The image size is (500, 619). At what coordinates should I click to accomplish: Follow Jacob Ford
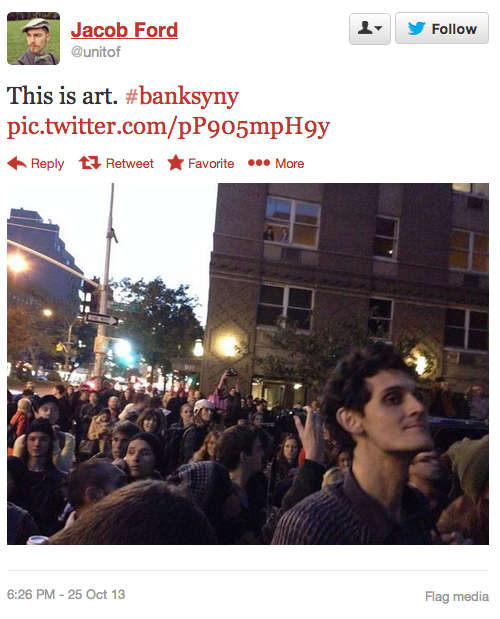click(442, 28)
